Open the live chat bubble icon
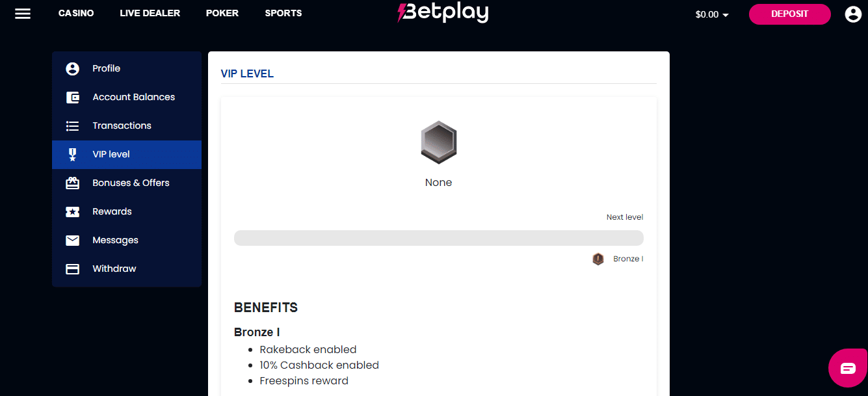The width and height of the screenshot is (868, 396). (x=848, y=369)
